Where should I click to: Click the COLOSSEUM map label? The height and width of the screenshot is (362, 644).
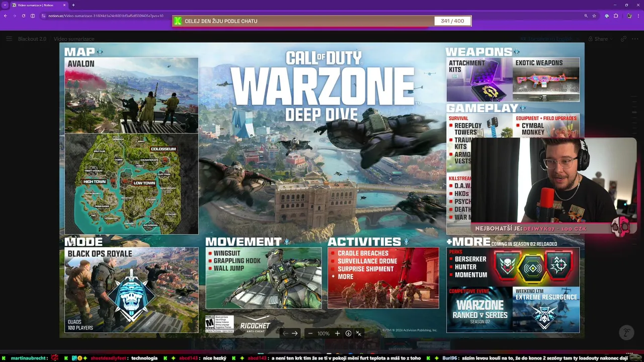click(164, 149)
